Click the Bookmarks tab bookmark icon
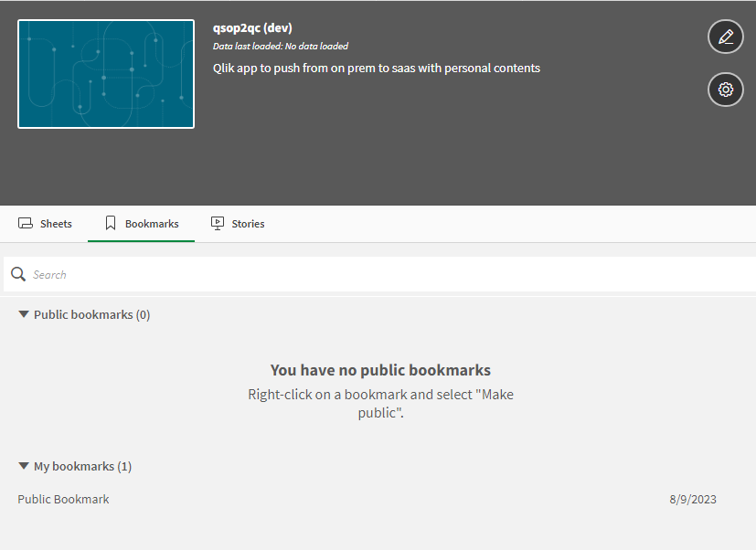The width and height of the screenshot is (756, 550). click(x=111, y=223)
